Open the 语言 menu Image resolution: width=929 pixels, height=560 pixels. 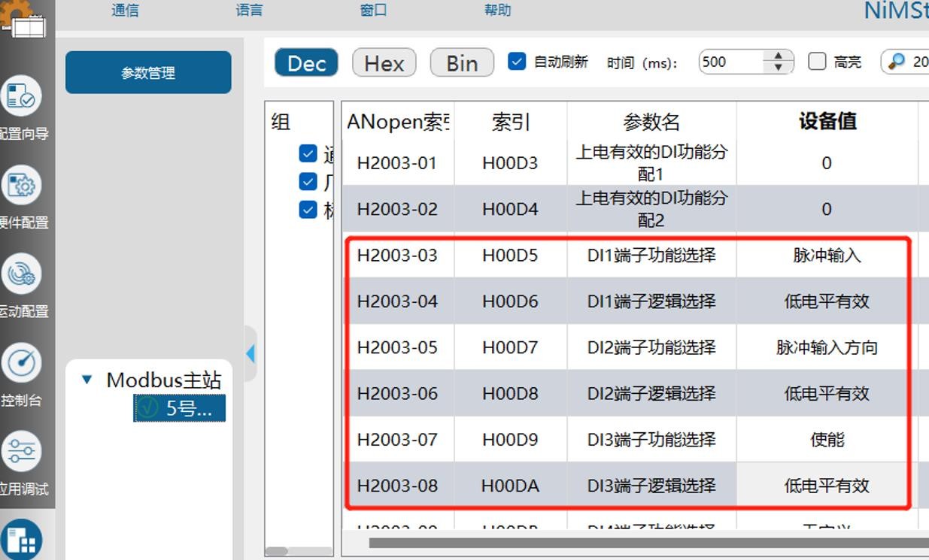pyautogui.click(x=249, y=10)
